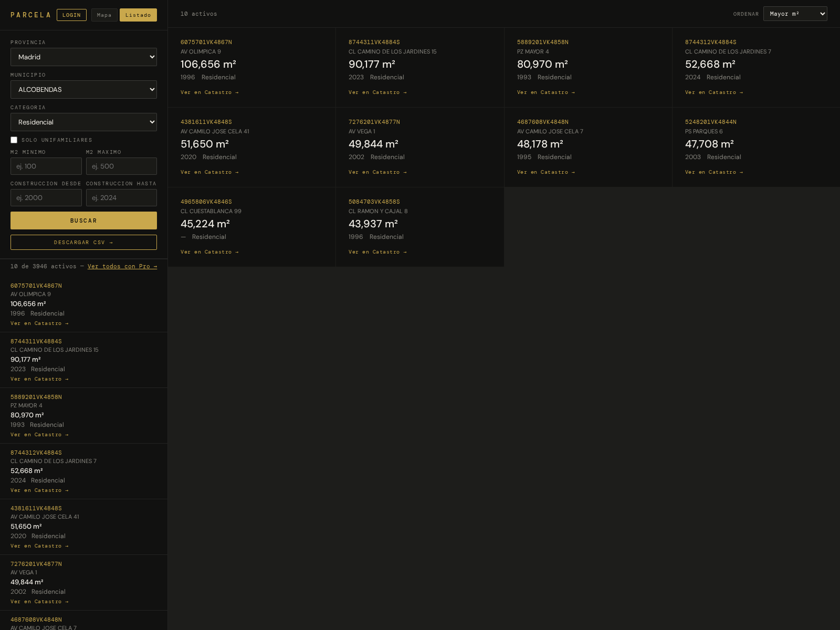Click the 10 activos count in header

click(198, 14)
